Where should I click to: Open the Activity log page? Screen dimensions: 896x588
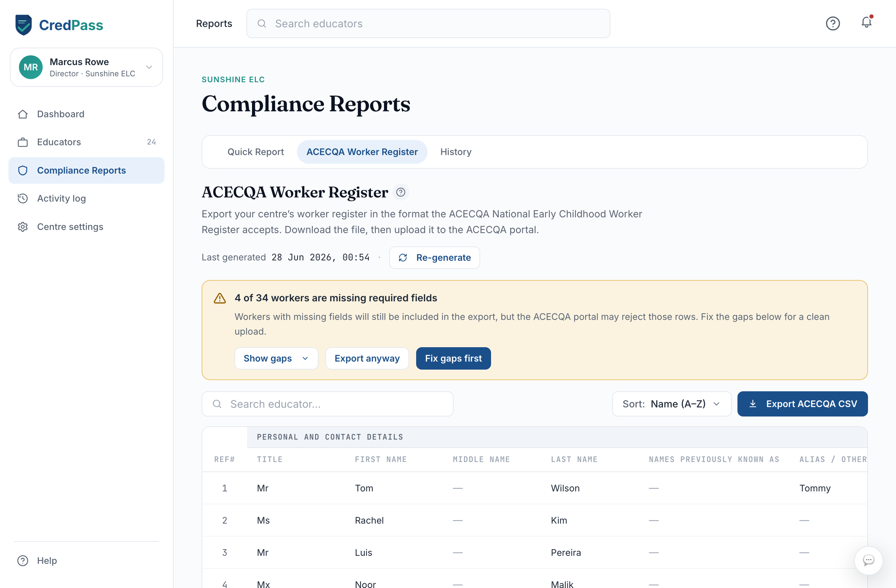[x=86, y=198]
